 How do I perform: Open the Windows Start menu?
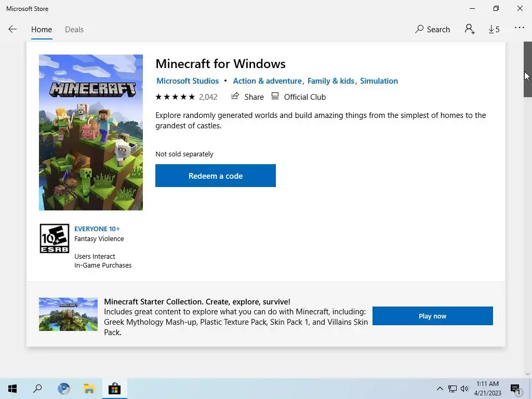pos(12,389)
